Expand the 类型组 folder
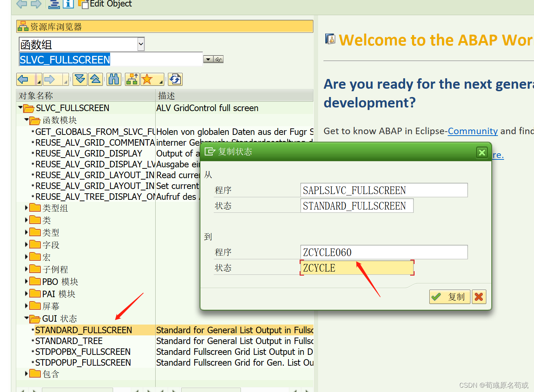The width and height of the screenshot is (534, 392). click(26, 208)
